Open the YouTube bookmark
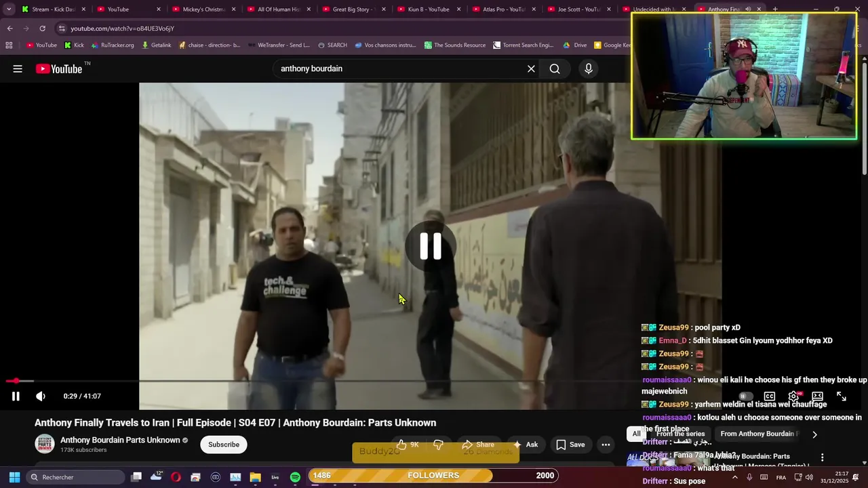868x488 pixels. [41, 45]
